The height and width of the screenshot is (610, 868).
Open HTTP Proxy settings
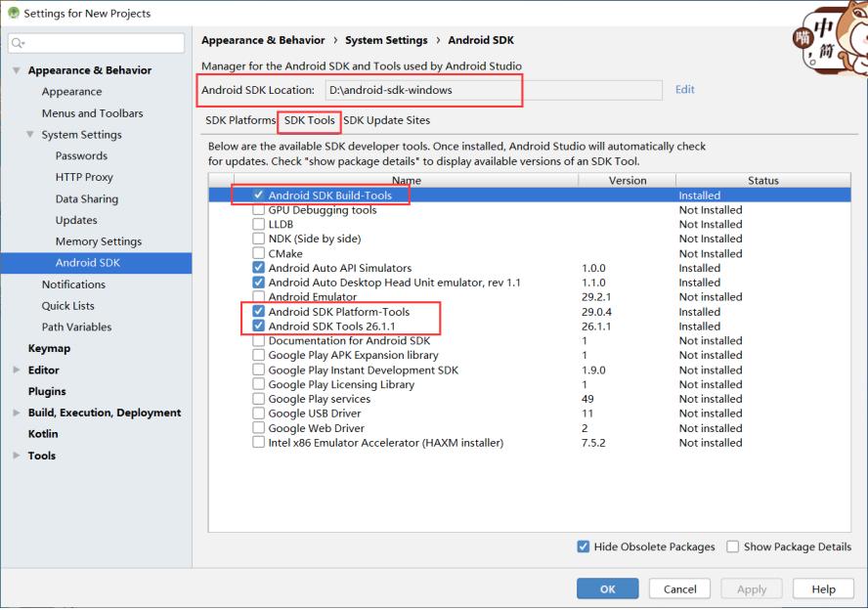(84, 177)
